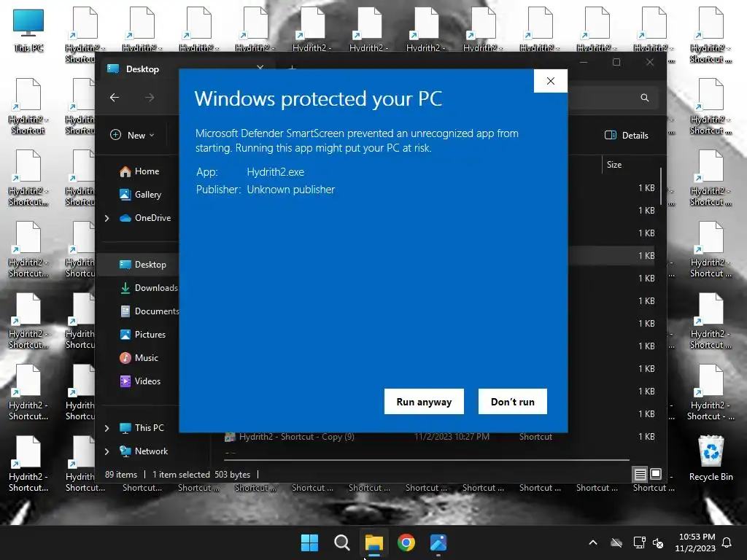Screen dimensions: 747x560
Task: Open Pictures in Explorer sidebar
Action: point(142,334)
